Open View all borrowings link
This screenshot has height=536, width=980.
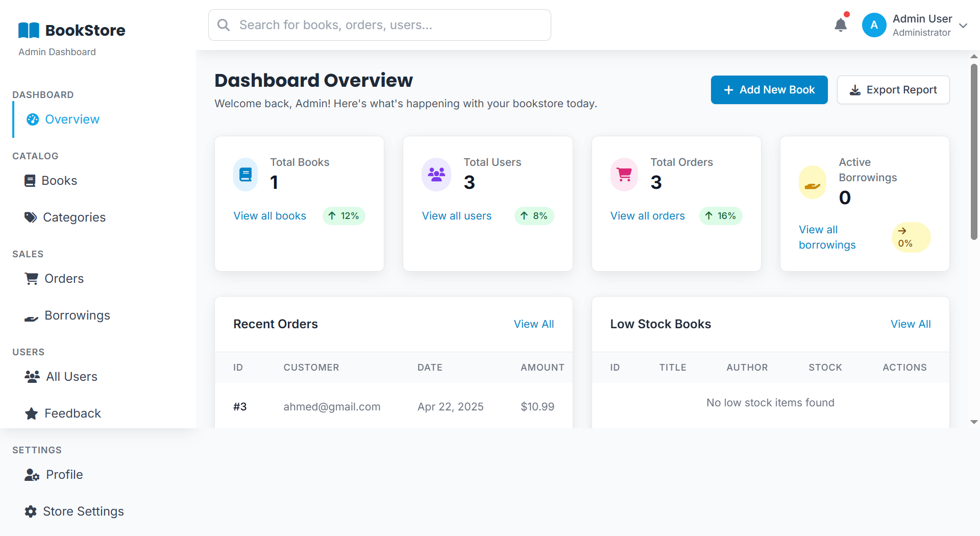pyautogui.click(x=827, y=237)
